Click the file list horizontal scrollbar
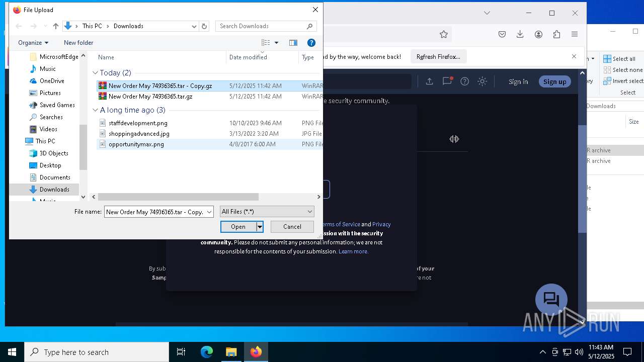This screenshot has width=644, height=362. click(178, 197)
